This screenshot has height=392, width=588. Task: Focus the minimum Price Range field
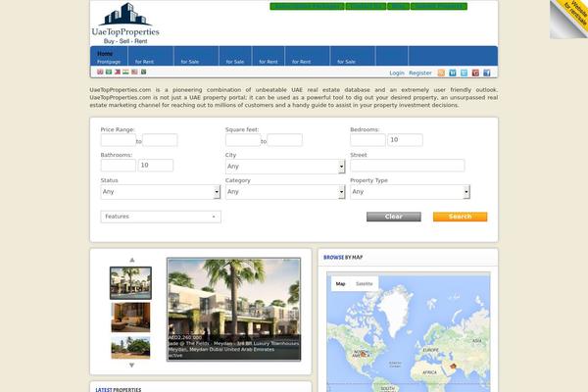pyautogui.click(x=119, y=140)
